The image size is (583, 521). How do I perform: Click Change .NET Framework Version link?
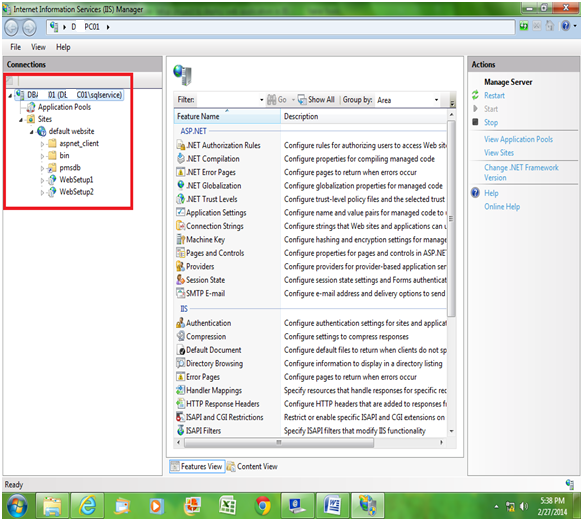coord(521,173)
